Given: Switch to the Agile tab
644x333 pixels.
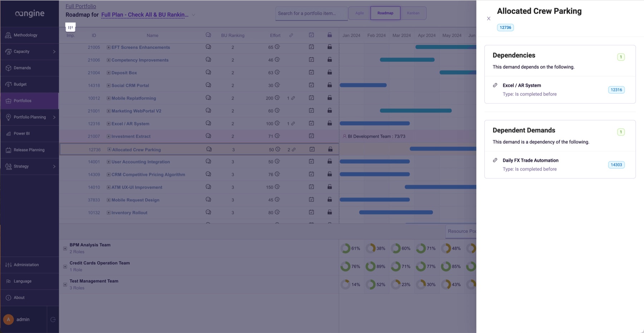Looking at the screenshot, I should [360, 13].
